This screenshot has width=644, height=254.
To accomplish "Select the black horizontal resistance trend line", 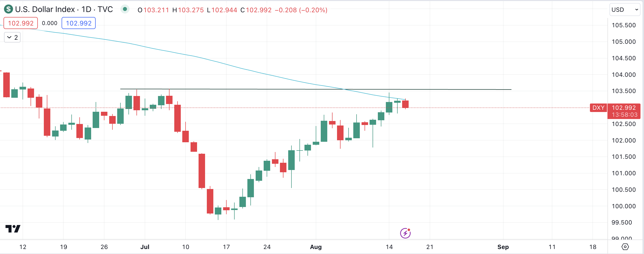I will 315,89.
